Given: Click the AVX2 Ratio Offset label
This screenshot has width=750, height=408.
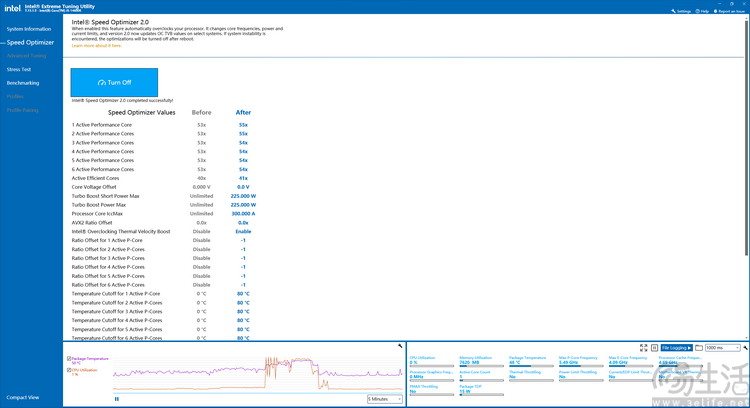Looking at the screenshot, I should (92, 223).
